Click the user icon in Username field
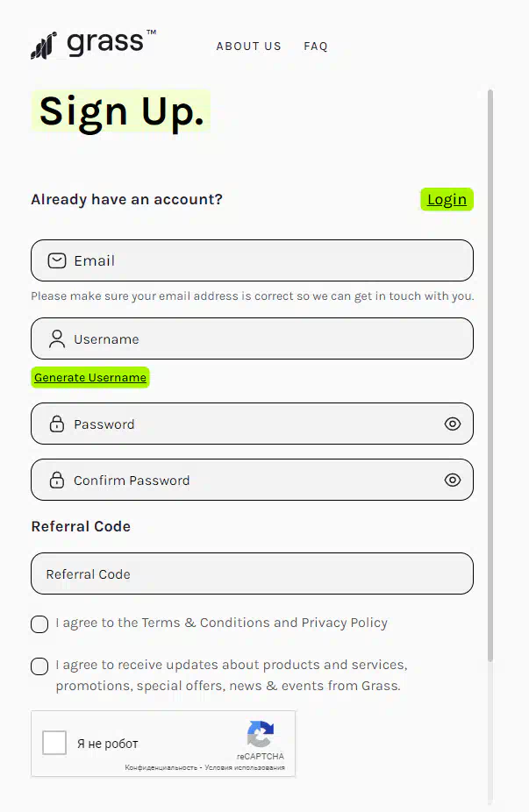This screenshot has width=529, height=812. coord(57,338)
